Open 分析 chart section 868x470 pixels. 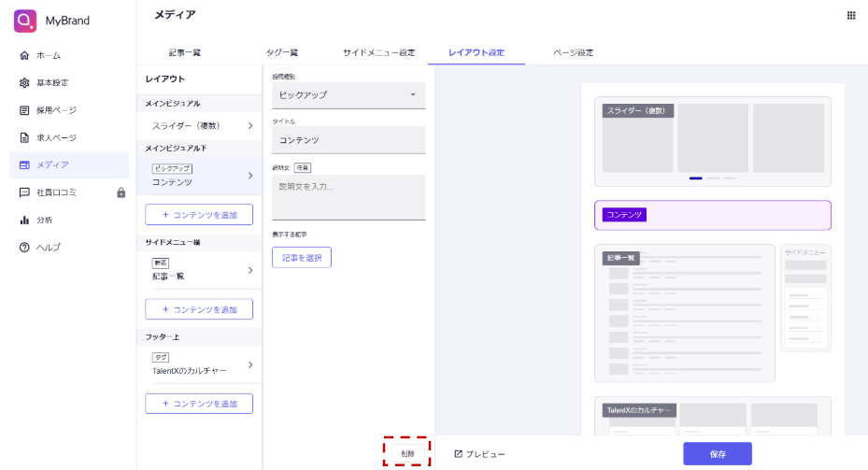click(45, 220)
